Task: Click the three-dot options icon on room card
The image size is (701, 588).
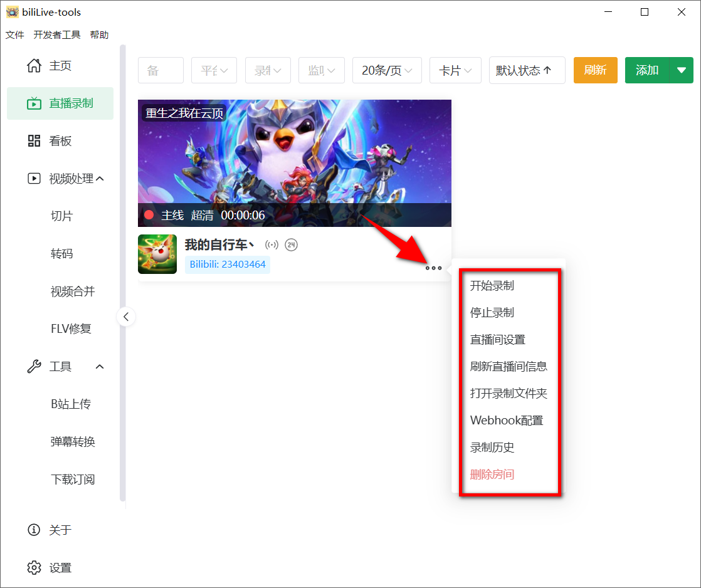Action: pos(433,268)
